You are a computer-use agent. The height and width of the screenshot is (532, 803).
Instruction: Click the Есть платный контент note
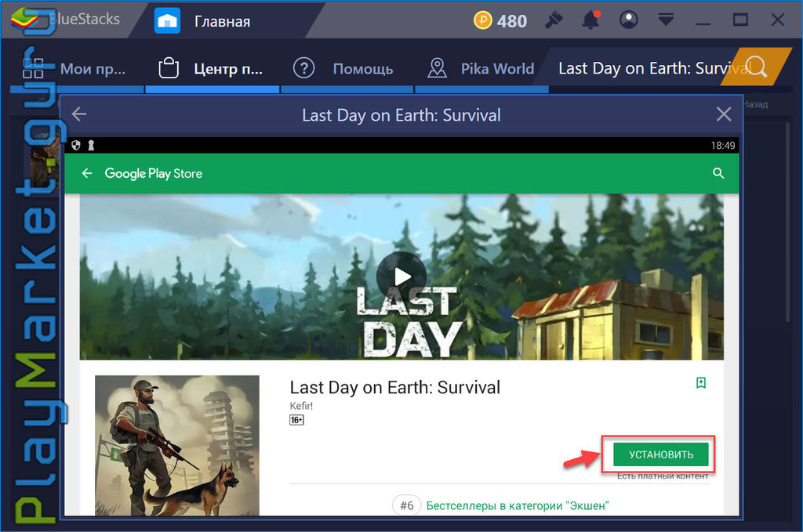[x=663, y=476]
